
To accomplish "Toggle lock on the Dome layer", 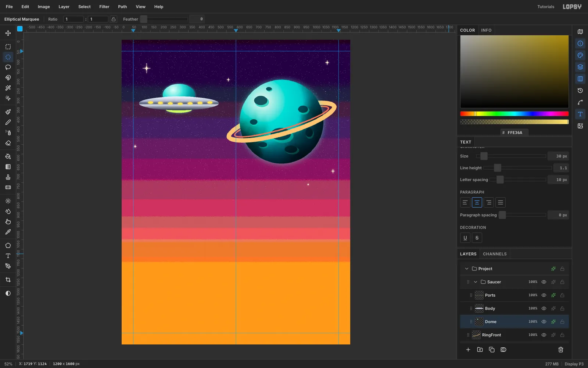I will [562, 322].
